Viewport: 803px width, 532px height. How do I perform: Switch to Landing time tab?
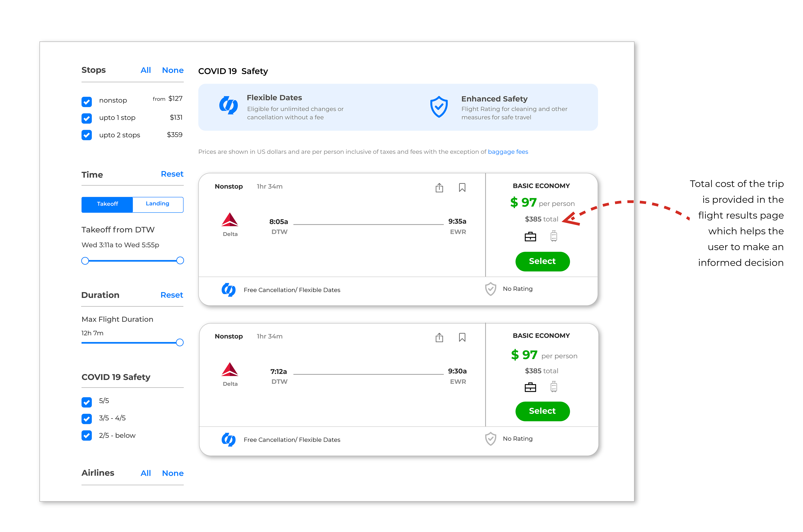point(157,205)
